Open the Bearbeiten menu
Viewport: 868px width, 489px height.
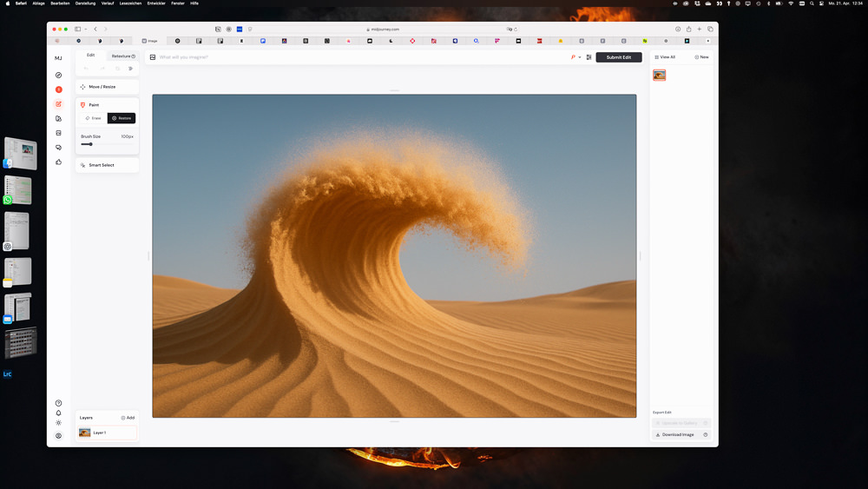(x=61, y=3)
